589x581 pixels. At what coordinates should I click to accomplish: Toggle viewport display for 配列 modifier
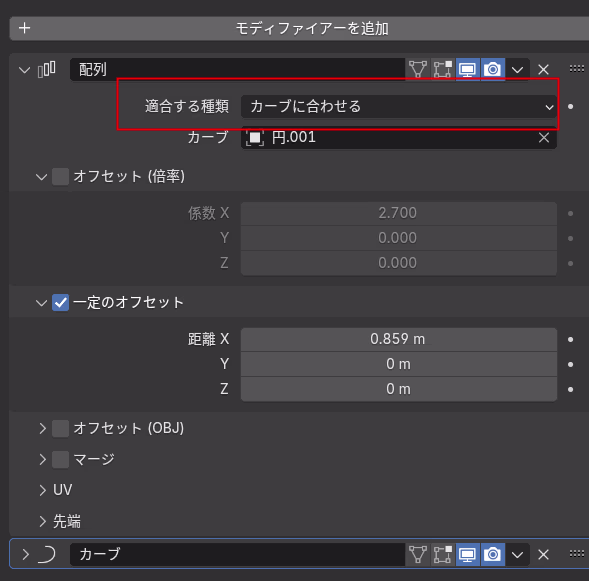pyautogui.click(x=467, y=69)
